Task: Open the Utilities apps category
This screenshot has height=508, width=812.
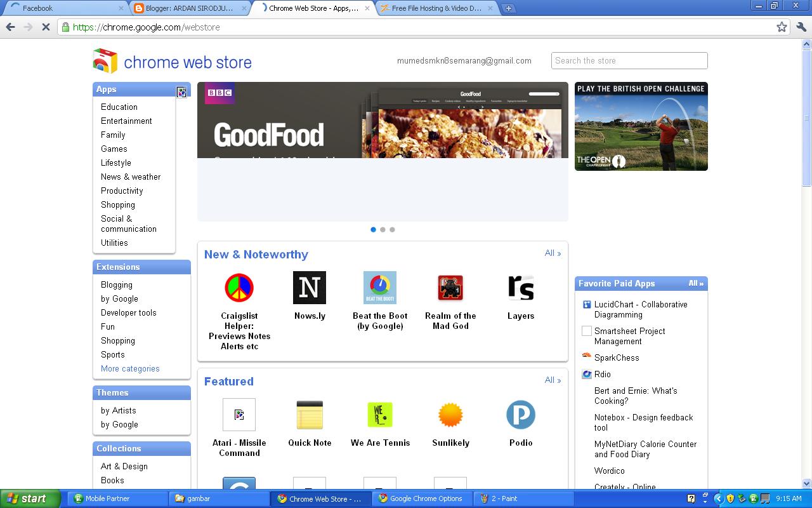Action: pos(114,243)
